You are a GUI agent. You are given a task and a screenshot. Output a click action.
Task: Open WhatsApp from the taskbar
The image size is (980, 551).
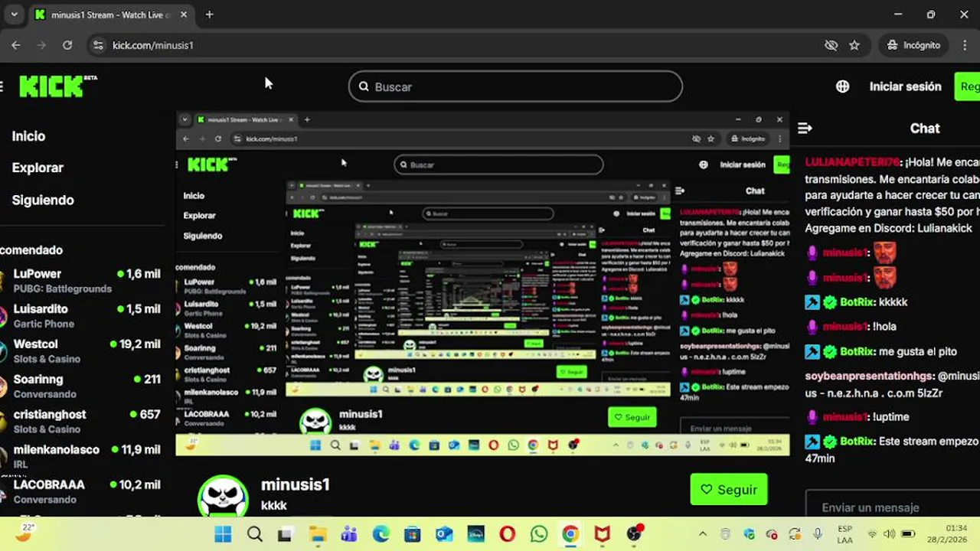click(x=539, y=533)
